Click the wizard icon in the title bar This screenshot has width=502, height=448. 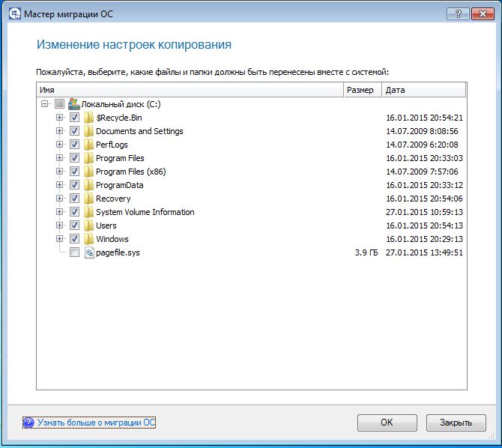15,13
